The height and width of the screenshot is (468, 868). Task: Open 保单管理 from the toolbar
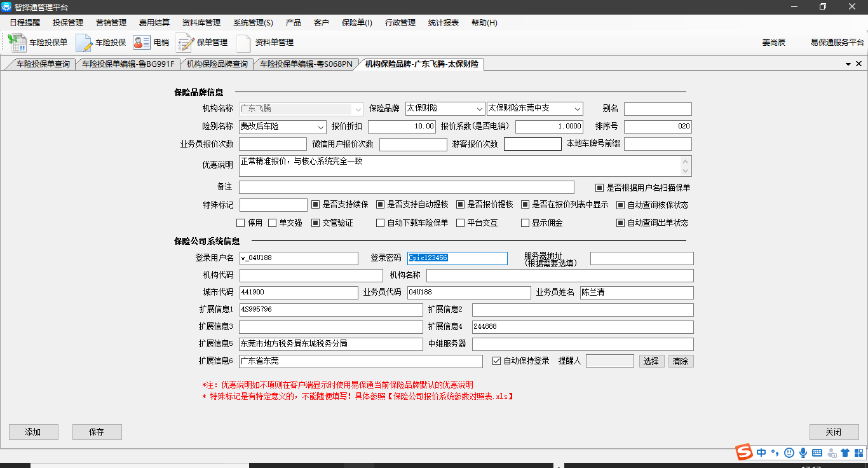point(185,43)
